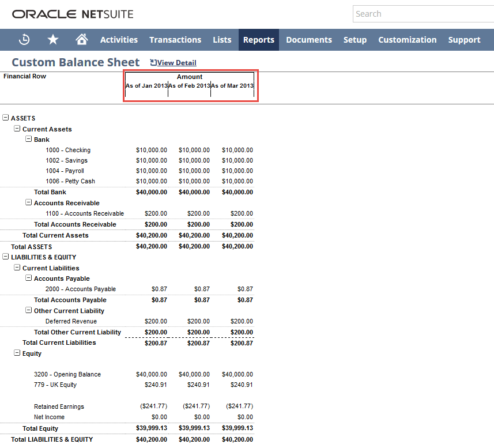494x448 pixels.
Task: Click Feb 2013 Total Current Liabilities $200.87
Action: coord(198,343)
